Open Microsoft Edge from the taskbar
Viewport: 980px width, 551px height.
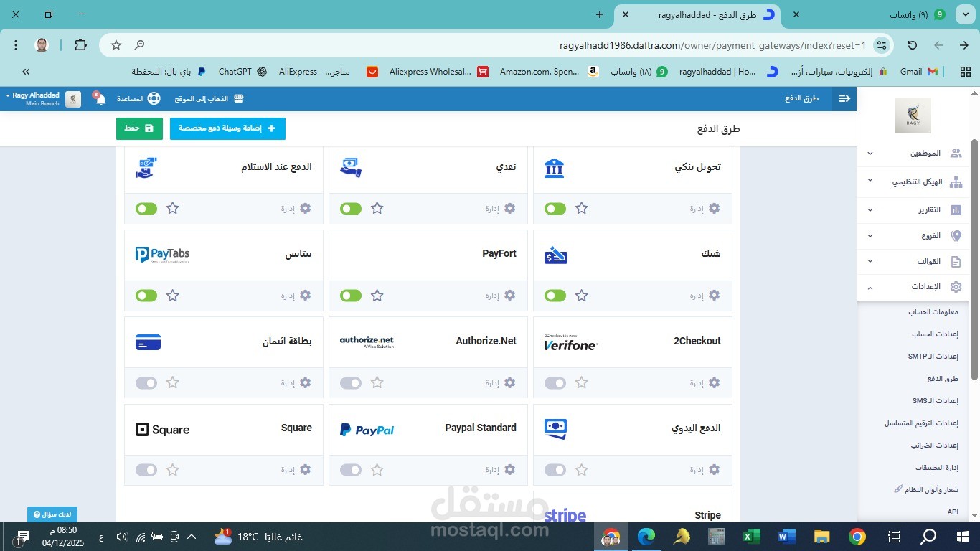646,537
